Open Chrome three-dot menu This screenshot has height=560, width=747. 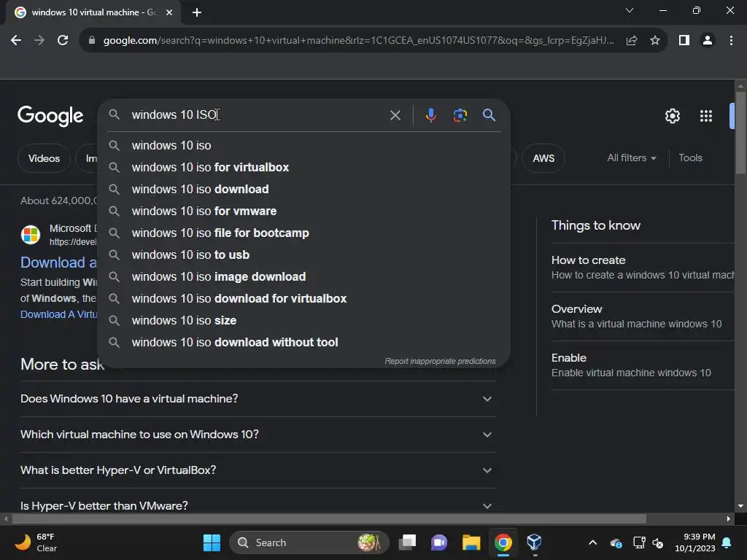(731, 41)
